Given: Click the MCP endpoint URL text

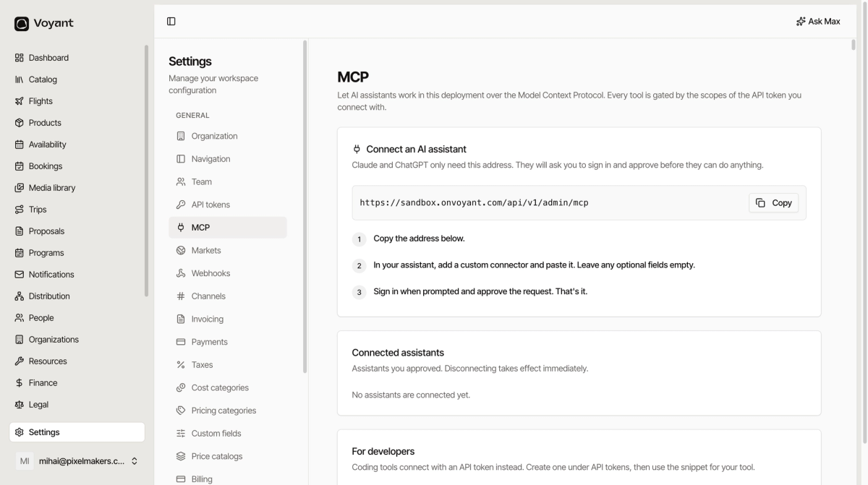Looking at the screenshot, I should tap(474, 203).
